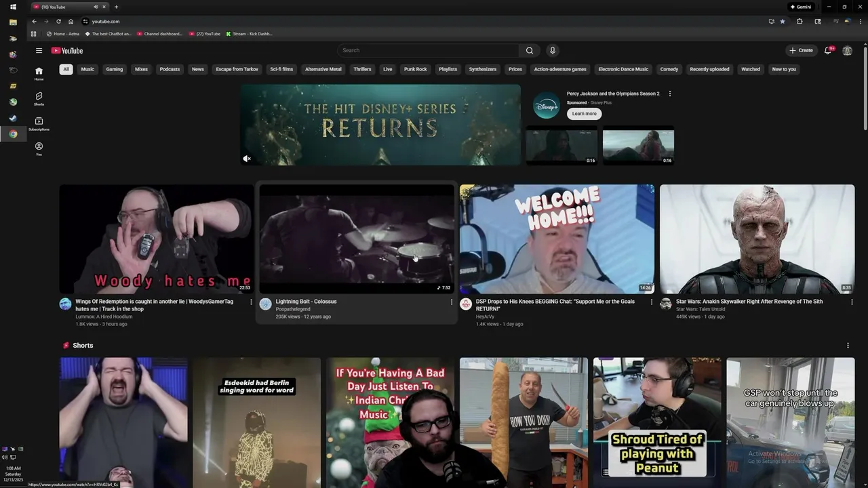Open Home - Aetna bookmark
The image size is (868, 488).
62,34
